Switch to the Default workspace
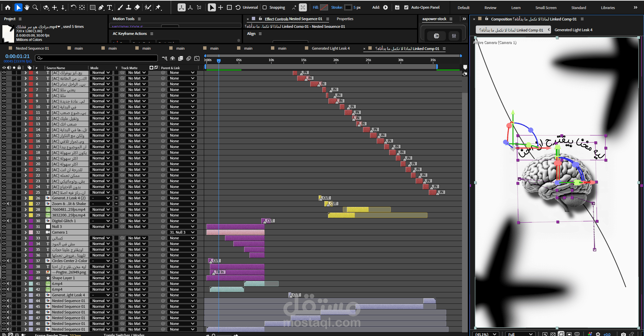This screenshot has height=336, width=644. (x=463, y=8)
